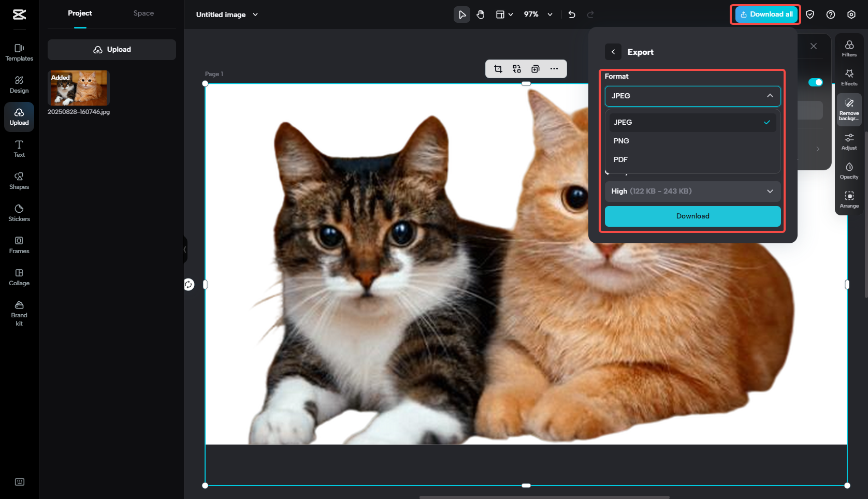
Task: Open the Opacity settings
Action: pyautogui.click(x=849, y=170)
